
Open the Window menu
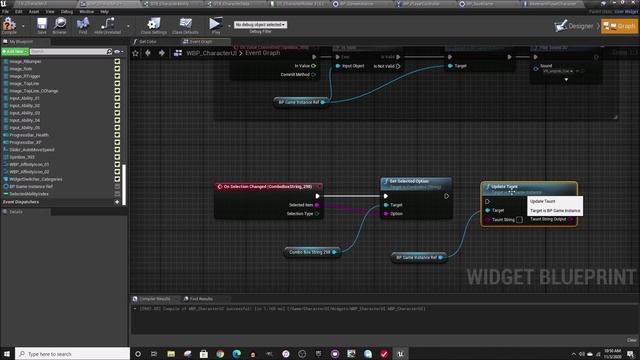(x=86, y=11)
